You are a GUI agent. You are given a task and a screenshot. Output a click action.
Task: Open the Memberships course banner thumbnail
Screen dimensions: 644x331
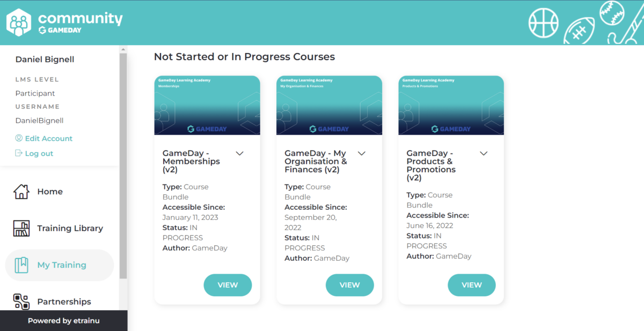(207, 105)
